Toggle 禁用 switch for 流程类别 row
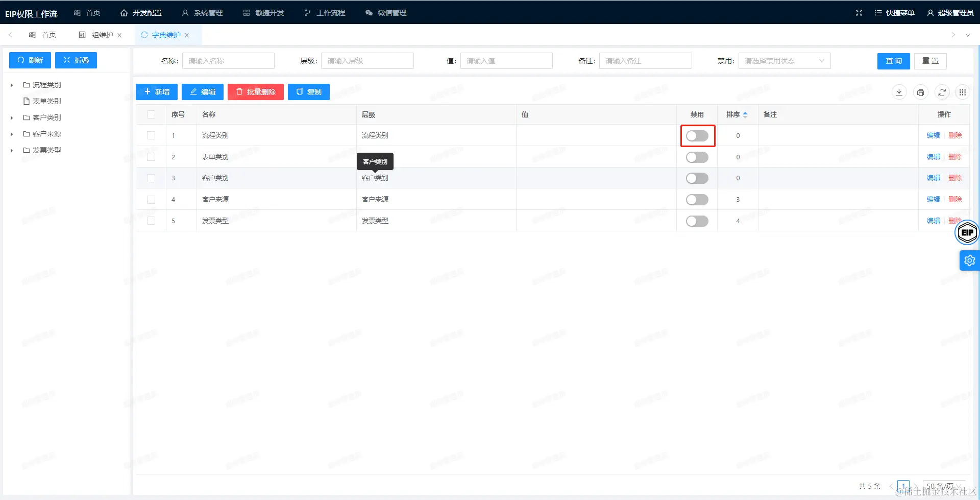 pos(697,136)
